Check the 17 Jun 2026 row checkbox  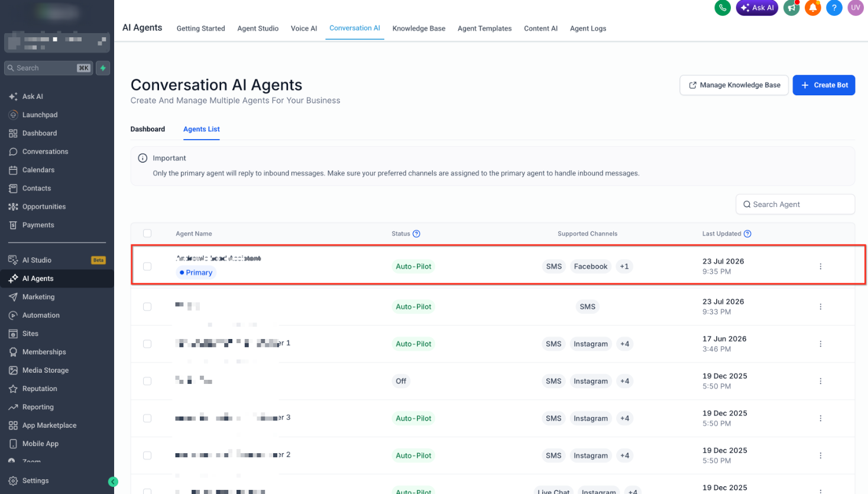[147, 344]
